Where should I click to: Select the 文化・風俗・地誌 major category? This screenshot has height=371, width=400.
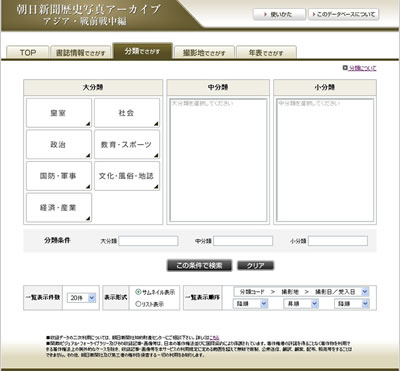(x=127, y=176)
